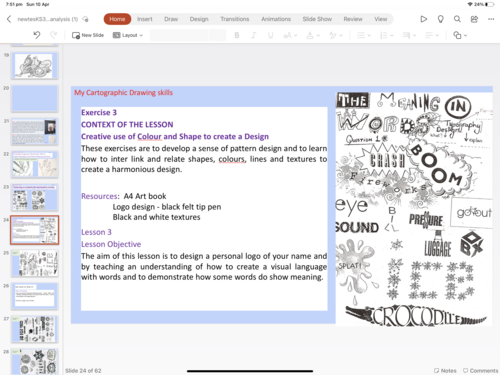500x375 pixels.
Task: Tap the cloud sync status icon
Action: (86, 19)
